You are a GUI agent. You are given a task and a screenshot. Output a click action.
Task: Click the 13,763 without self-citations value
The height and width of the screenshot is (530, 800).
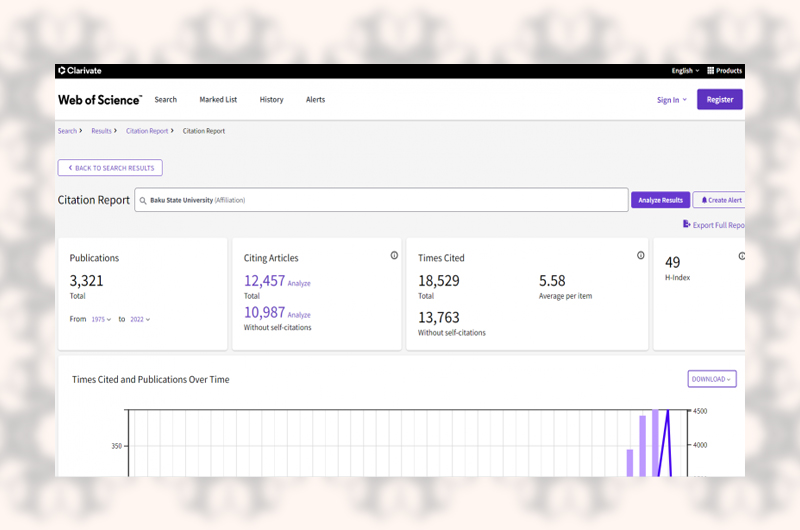tap(439, 317)
